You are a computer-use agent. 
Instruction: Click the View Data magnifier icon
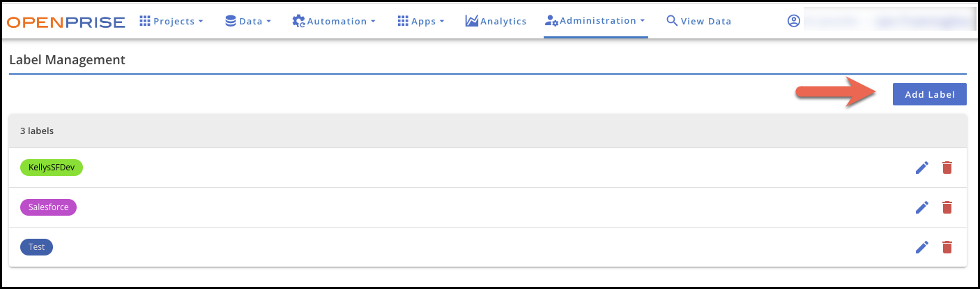pyautogui.click(x=672, y=21)
